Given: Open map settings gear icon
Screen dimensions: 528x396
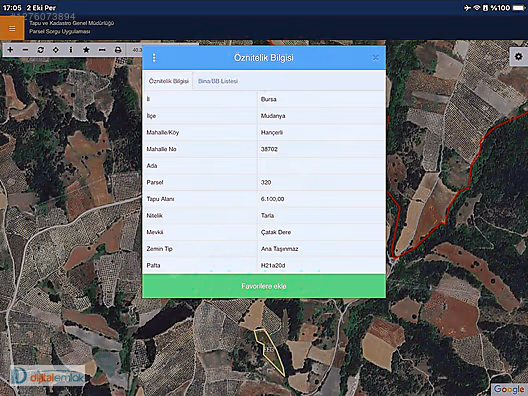Looking at the screenshot, I should 519,56.
